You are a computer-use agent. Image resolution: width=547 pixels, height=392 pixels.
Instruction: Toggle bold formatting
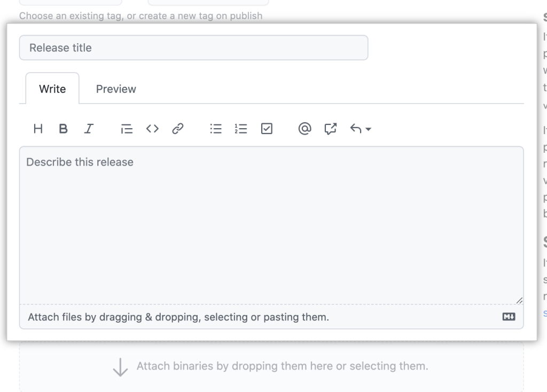pos(63,129)
